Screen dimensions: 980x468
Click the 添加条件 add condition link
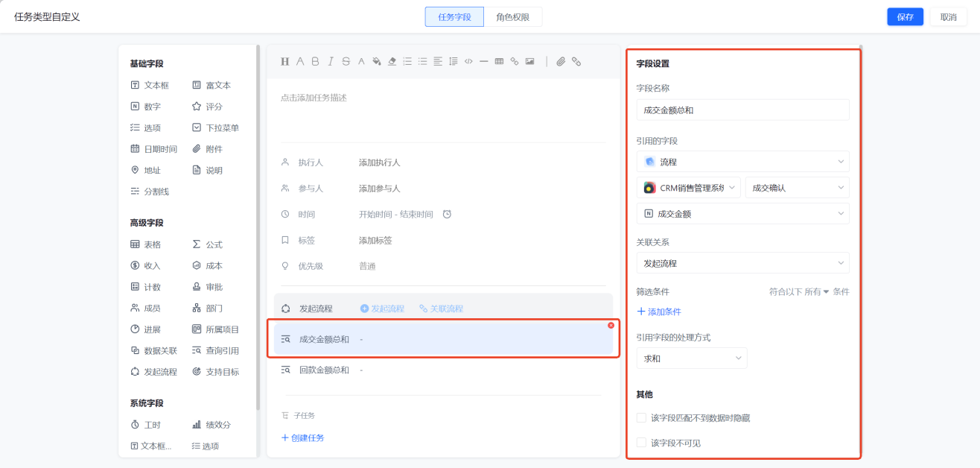659,312
